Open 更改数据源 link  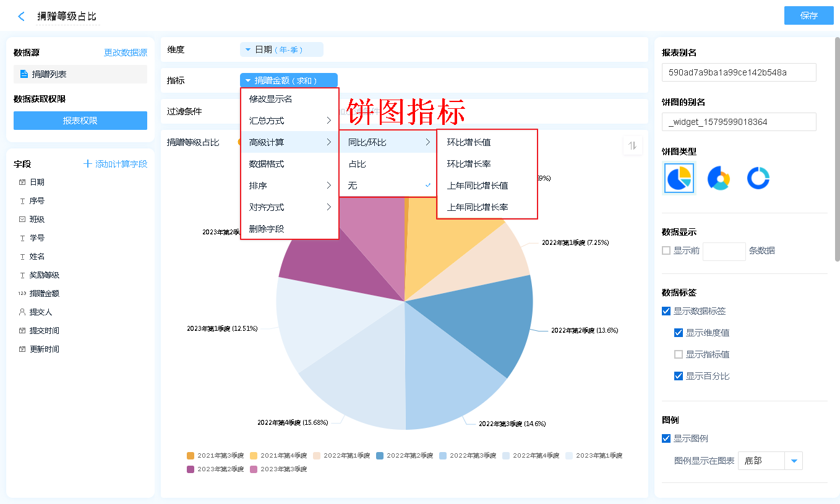[x=126, y=53]
